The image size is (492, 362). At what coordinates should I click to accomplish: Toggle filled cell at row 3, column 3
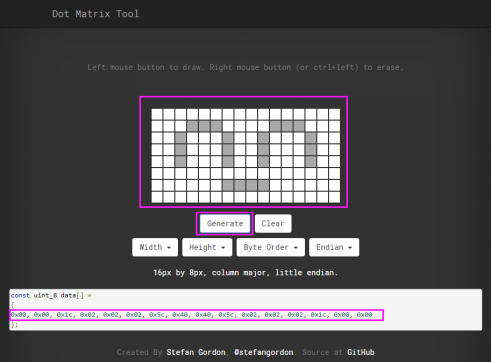[181, 138]
